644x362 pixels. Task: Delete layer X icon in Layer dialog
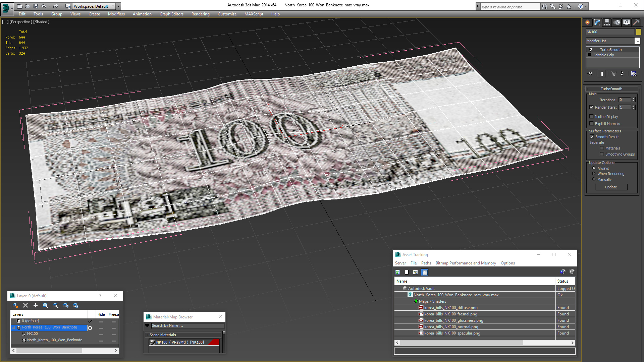click(x=25, y=305)
